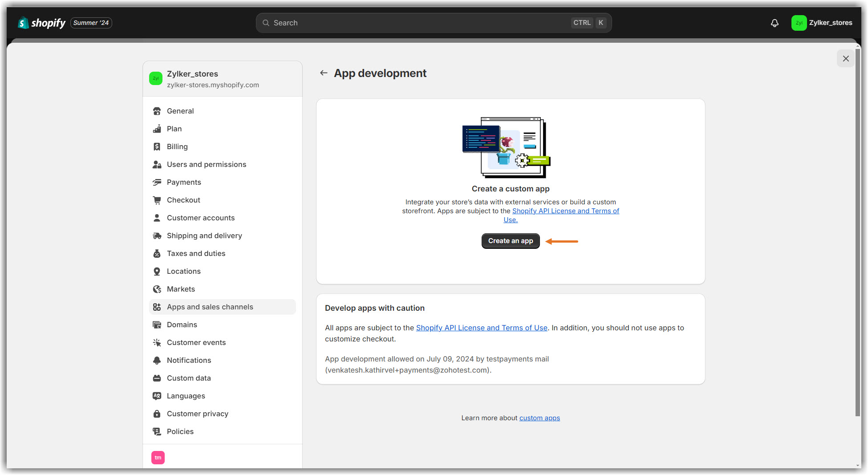Open Custom data settings
The height and width of the screenshot is (475, 868).
pyautogui.click(x=223, y=378)
